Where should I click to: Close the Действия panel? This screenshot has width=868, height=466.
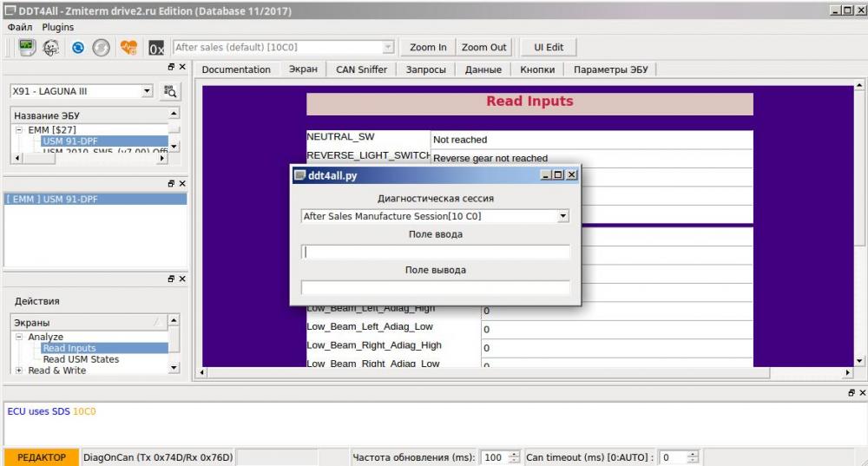[182, 279]
